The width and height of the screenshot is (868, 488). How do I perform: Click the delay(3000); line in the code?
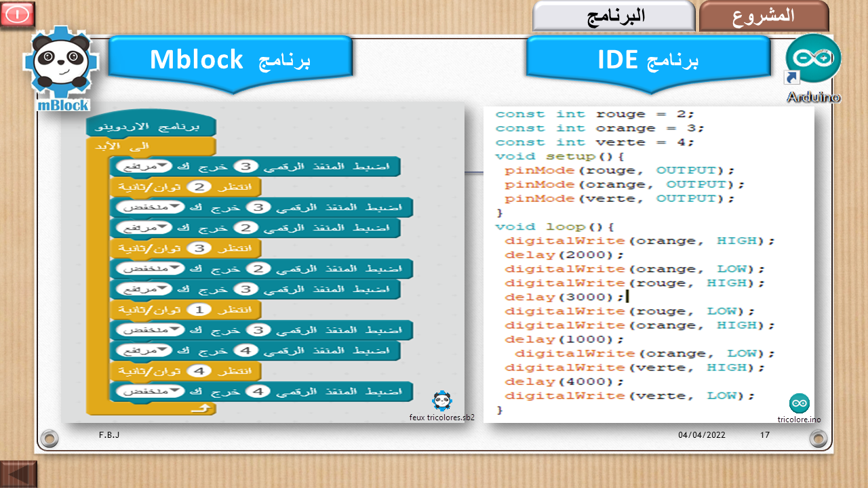pyautogui.click(x=564, y=297)
